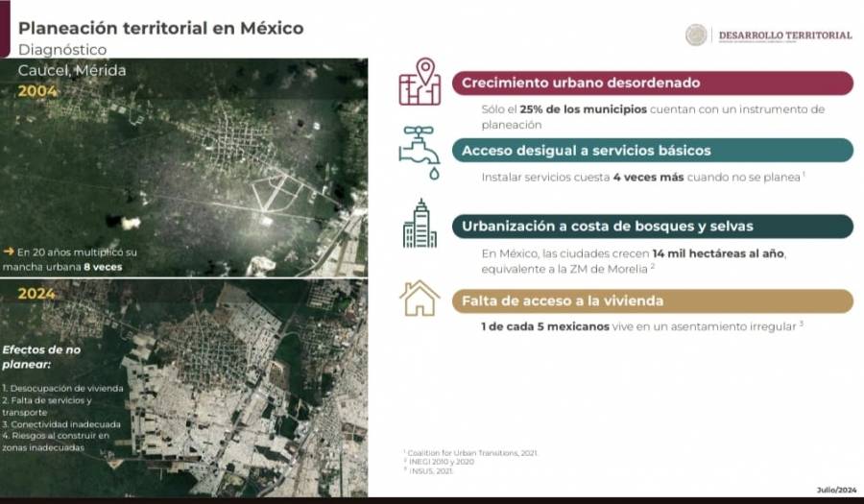Screen dimensions: 864x504
Task: Click the text '25% de los municipios'
Action: tap(583, 109)
